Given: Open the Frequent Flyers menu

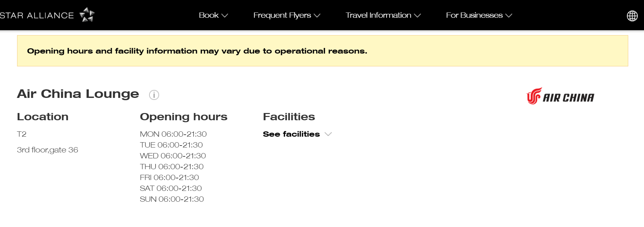Looking at the screenshot, I should coord(282,15).
